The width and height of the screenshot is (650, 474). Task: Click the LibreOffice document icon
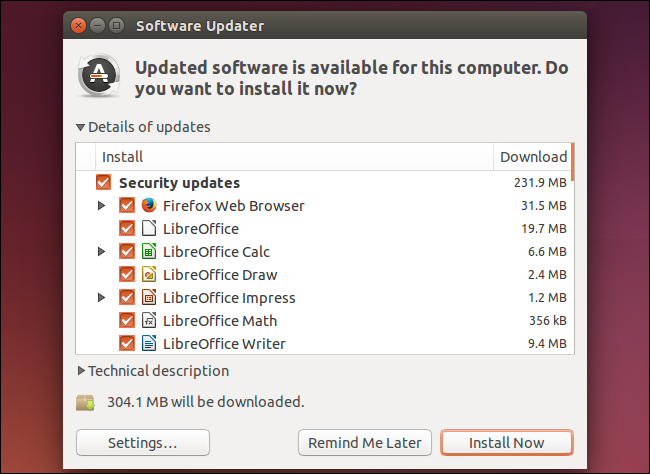click(148, 229)
